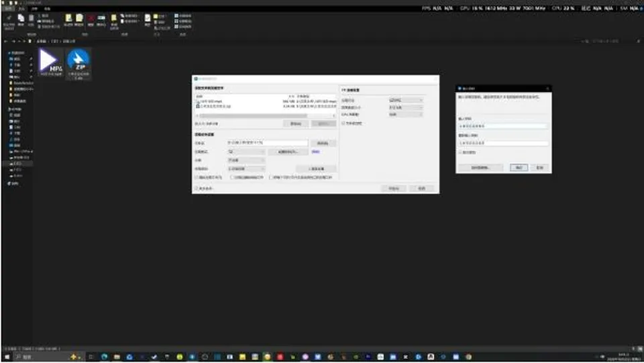Open the Share tab in Explorer ribbon
Screen dimensions: 644x363
(34, 9)
